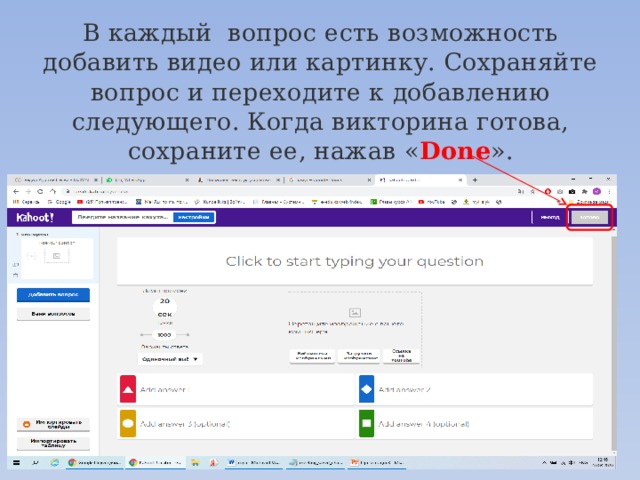
Task: Open the Google bookmark
Action: click(x=59, y=202)
